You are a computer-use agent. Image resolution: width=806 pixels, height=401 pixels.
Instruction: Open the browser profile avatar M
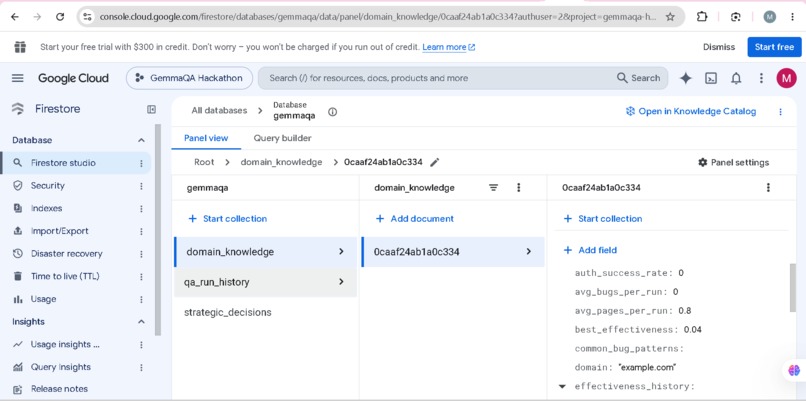(770, 17)
